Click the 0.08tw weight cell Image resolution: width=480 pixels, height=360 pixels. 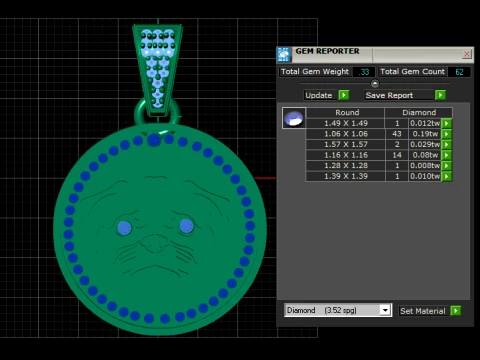tap(425, 155)
